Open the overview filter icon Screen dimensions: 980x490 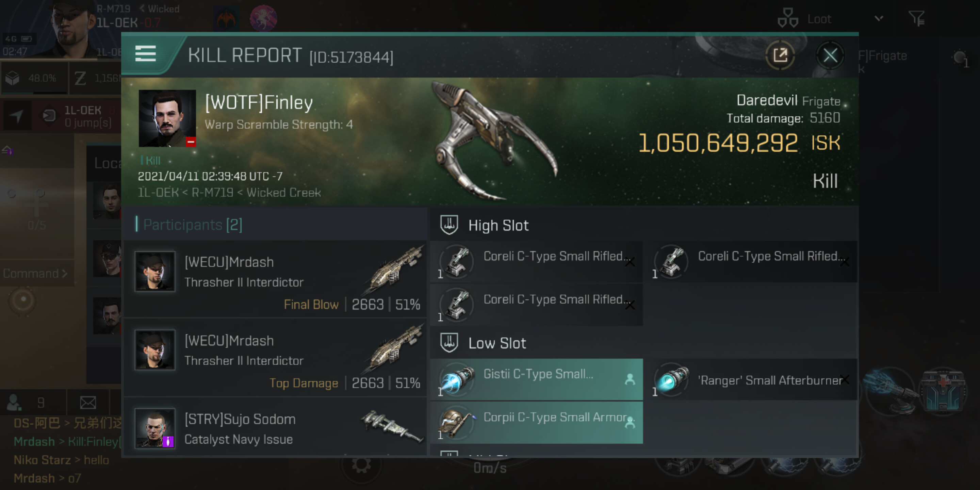[x=916, y=18]
